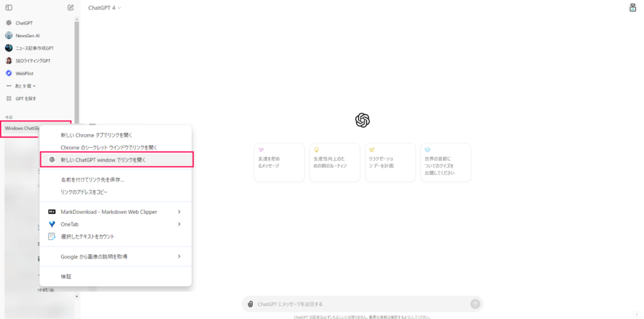The image size is (644, 319).
Task: Choose 新しい ChatGPT window でリンクを開く
Action: click(x=116, y=160)
